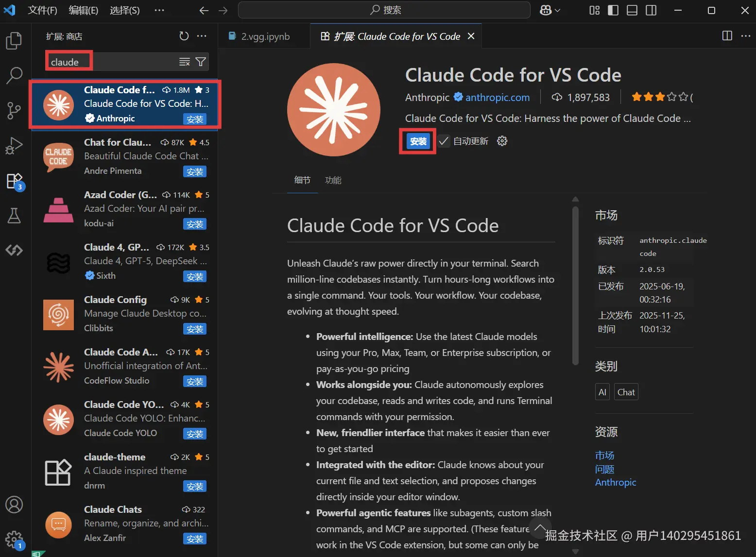This screenshot has width=756, height=557.
Task: Open the overflow menu ellipsis in menu bar
Action: (159, 10)
